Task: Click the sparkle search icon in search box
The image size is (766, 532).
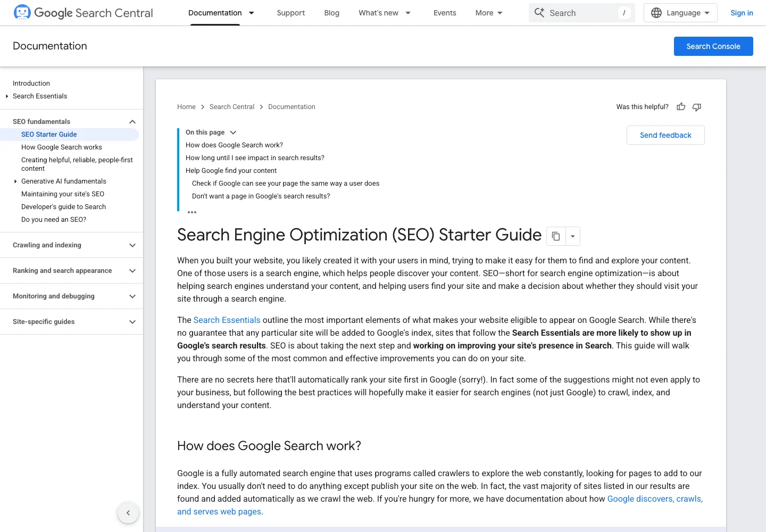Action: (x=539, y=13)
